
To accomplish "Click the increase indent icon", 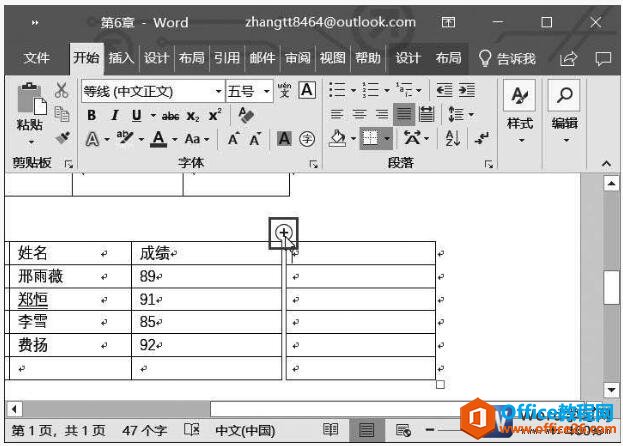I will [x=465, y=91].
